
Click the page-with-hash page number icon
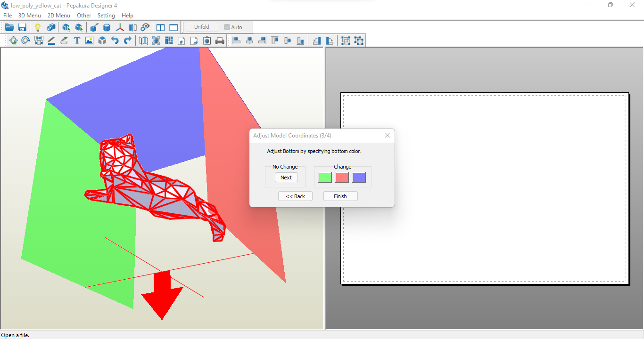point(182,40)
